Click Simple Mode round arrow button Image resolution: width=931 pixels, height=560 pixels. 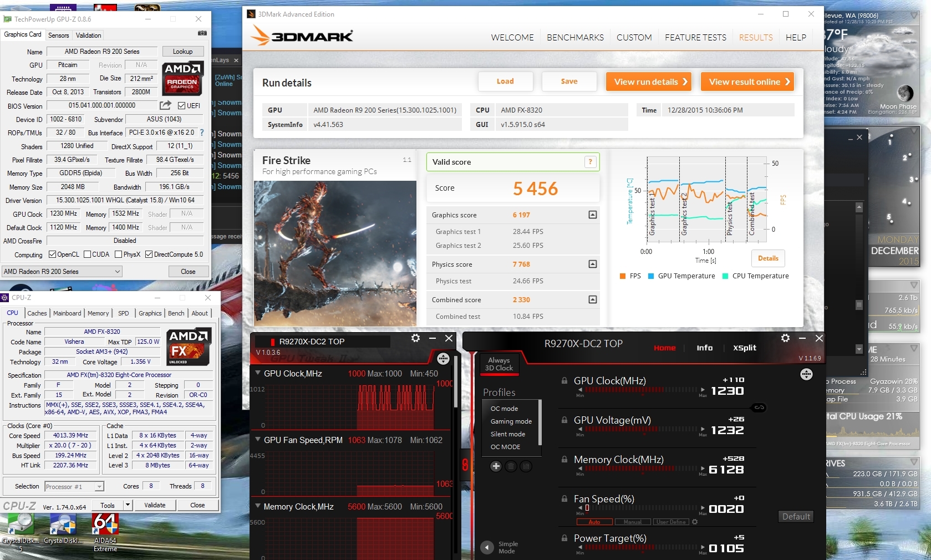[487, 548]
